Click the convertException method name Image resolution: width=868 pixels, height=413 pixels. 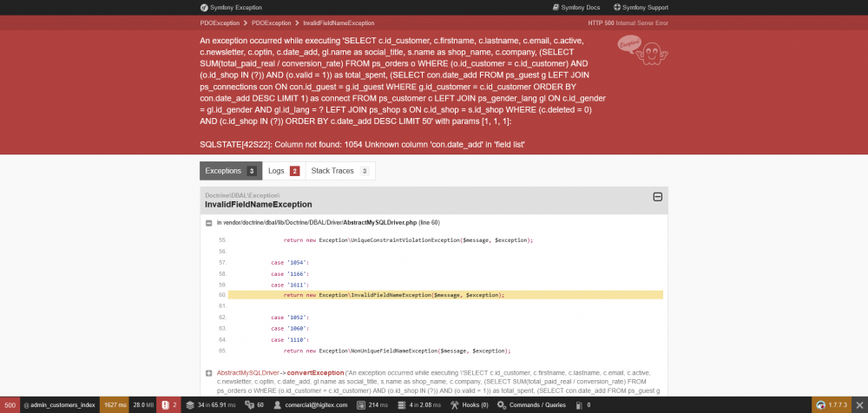(316, 372)
